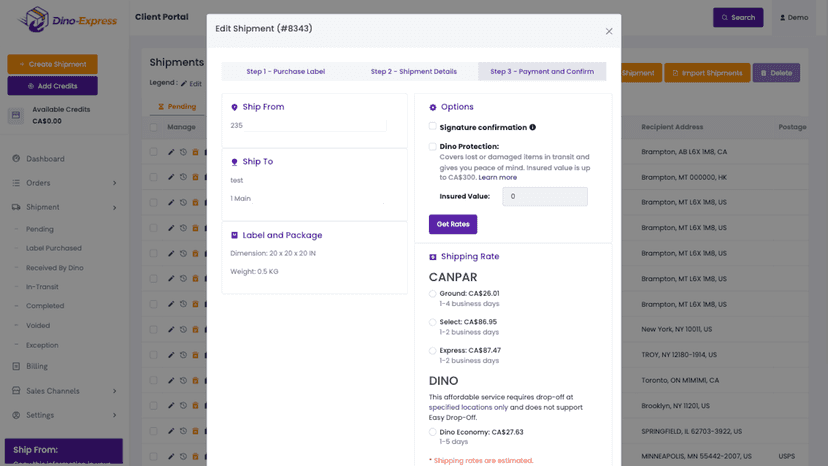Click history icon for the Brampton AB row
Screen dimensions: 828x466
183,152
